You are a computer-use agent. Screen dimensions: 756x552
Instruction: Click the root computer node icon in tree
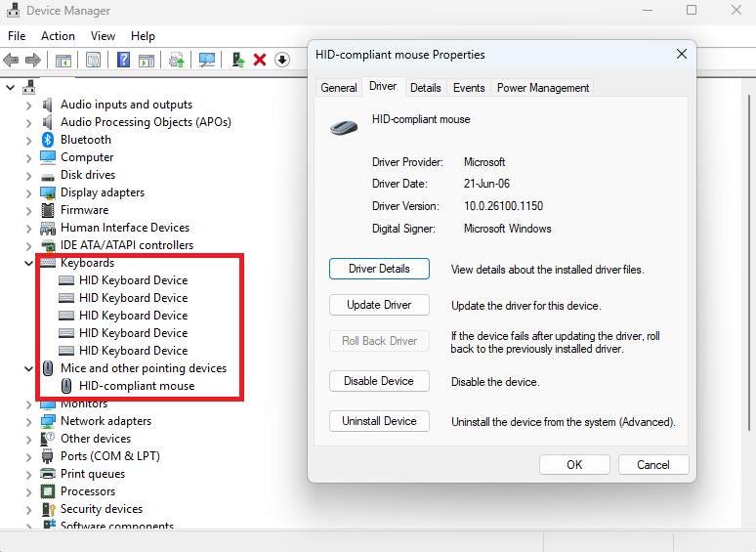29,87
